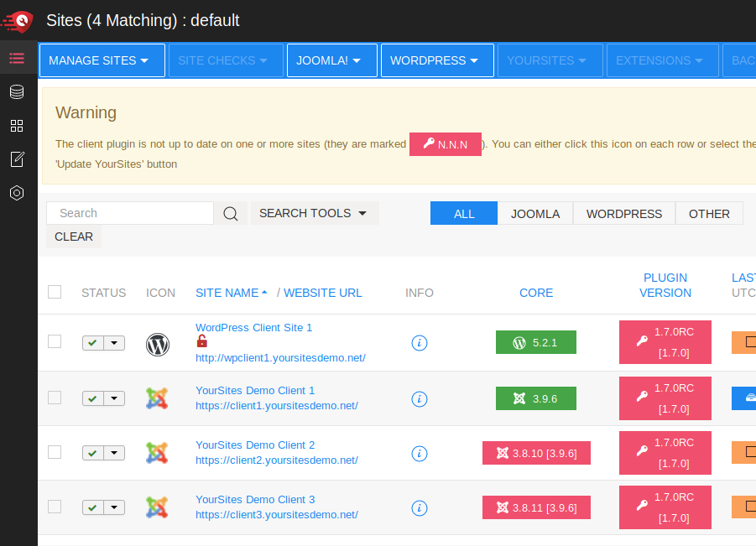Open the YourSites toolbar menu
This screenshot has height=546, width=756.
pos(550,60)
